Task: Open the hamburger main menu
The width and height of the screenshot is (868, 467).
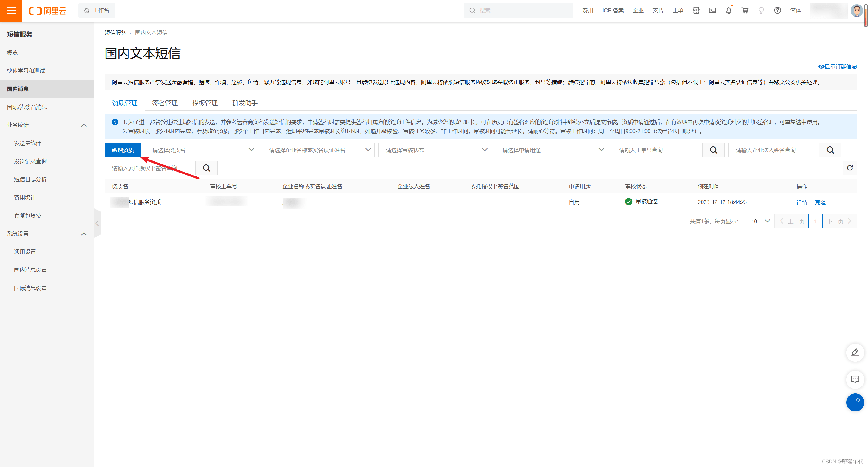Action: click(11, 11)
